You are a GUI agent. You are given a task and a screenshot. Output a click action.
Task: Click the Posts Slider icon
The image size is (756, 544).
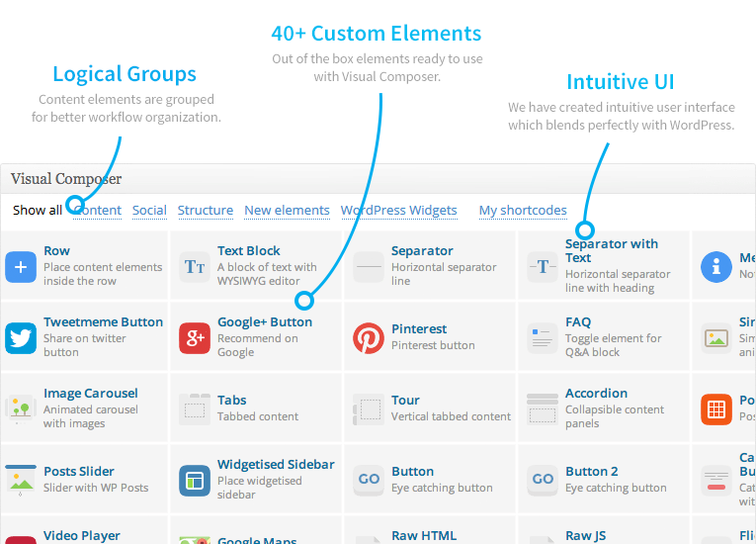(x=21, y=481)
